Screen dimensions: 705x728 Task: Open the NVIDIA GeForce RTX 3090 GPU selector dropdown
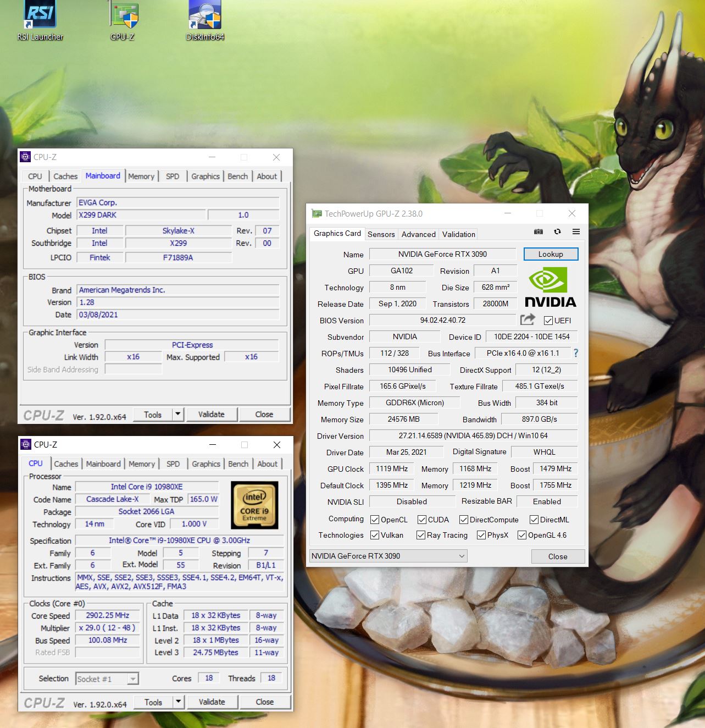coord(388,556)
